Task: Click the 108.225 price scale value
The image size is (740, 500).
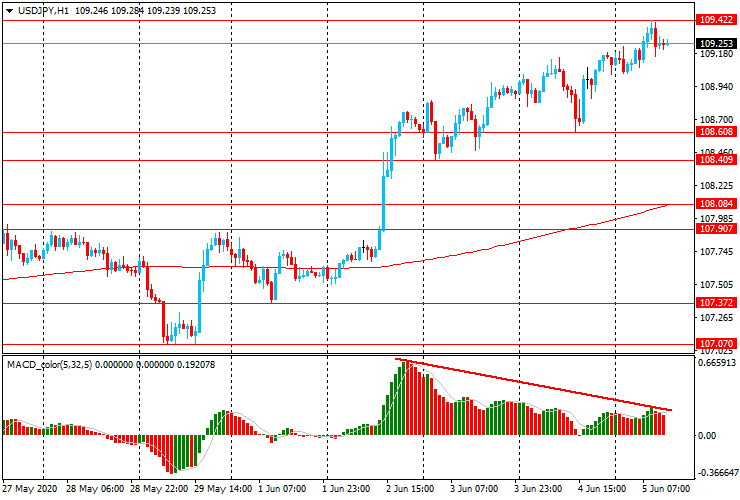Action: coord(716,186)
